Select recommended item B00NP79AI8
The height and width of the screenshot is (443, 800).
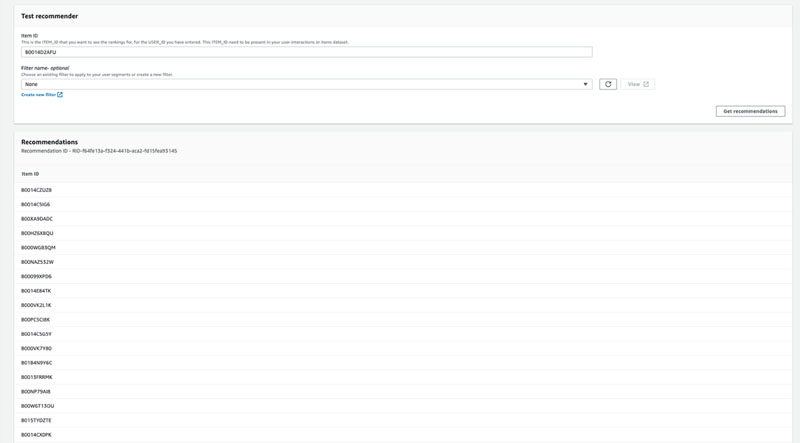click(x=36, y=391)
